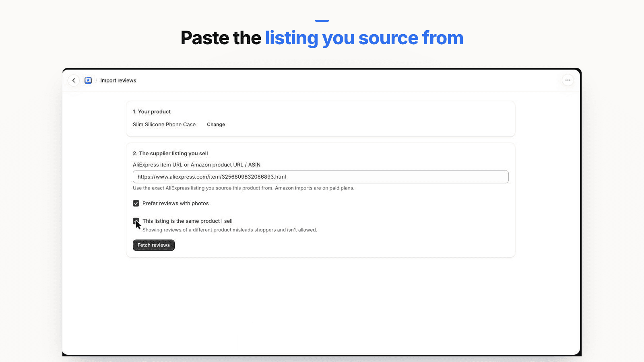Click the '1. Your product' heading

coord(152,112)
